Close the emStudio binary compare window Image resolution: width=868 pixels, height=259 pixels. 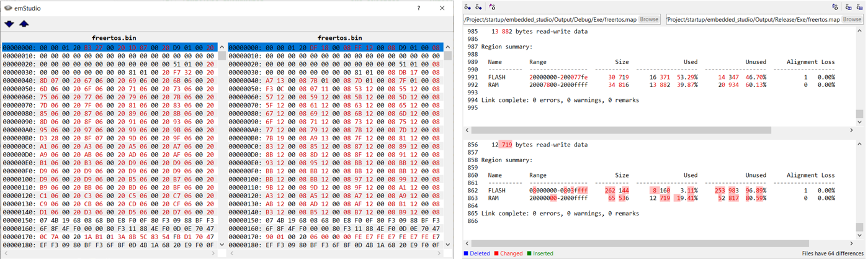442,8
